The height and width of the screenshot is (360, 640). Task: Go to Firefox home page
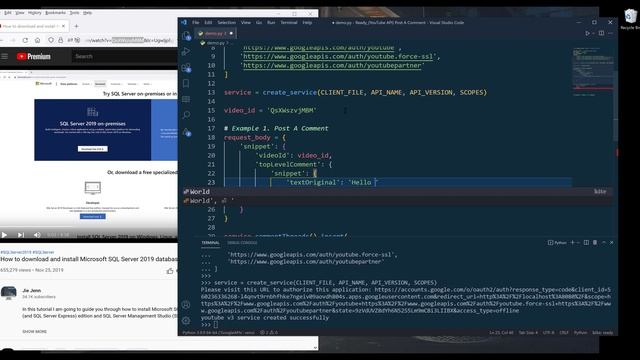[x=38, y=40]
